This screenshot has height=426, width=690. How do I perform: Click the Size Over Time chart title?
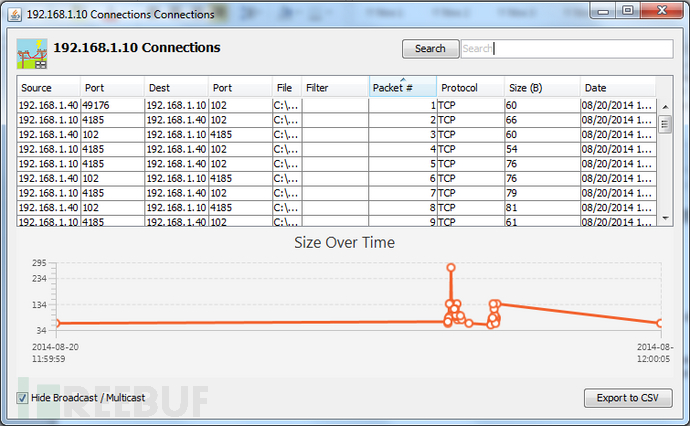point(345,242)
